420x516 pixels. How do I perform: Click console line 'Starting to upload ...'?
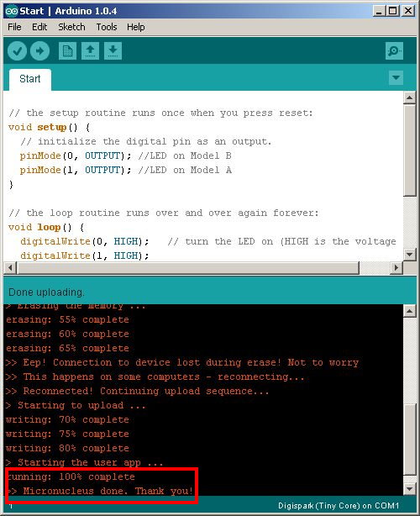(x=76, y=405)
